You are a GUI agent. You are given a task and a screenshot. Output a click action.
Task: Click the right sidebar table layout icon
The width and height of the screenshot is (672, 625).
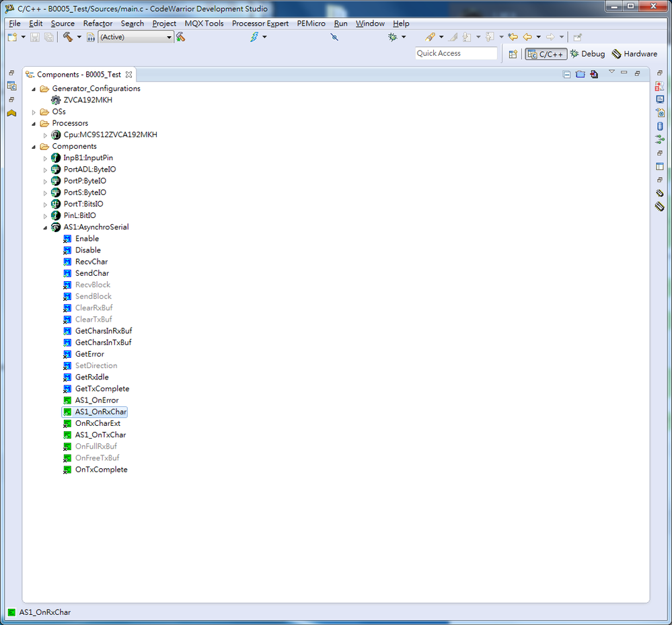tap(660, 166)
